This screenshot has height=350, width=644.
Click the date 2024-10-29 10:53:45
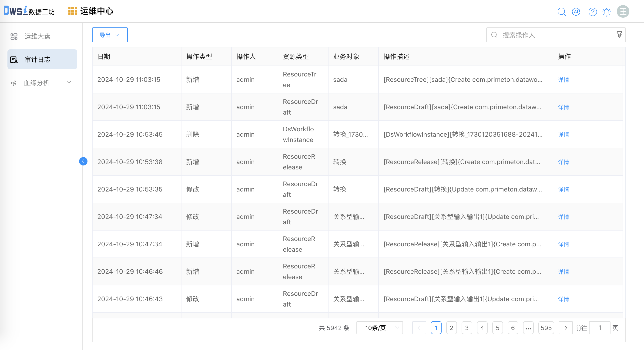[x=130, y=134]
